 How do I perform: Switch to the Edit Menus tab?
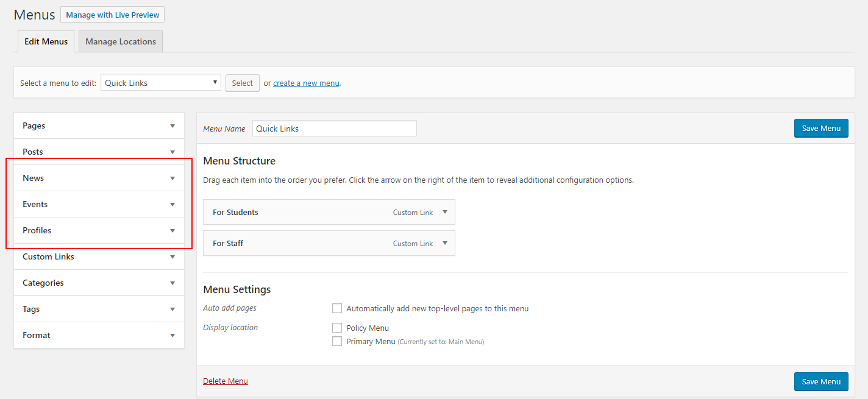tap(46, 41)
